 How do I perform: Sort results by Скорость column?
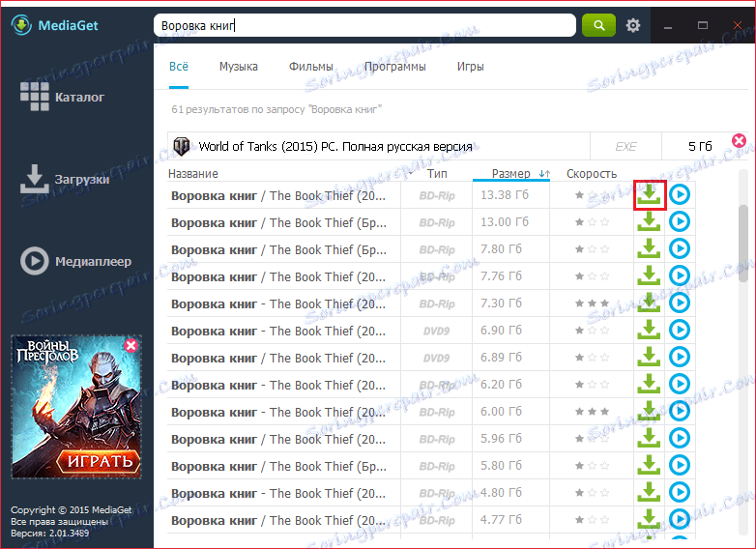[x=592, y=174]
